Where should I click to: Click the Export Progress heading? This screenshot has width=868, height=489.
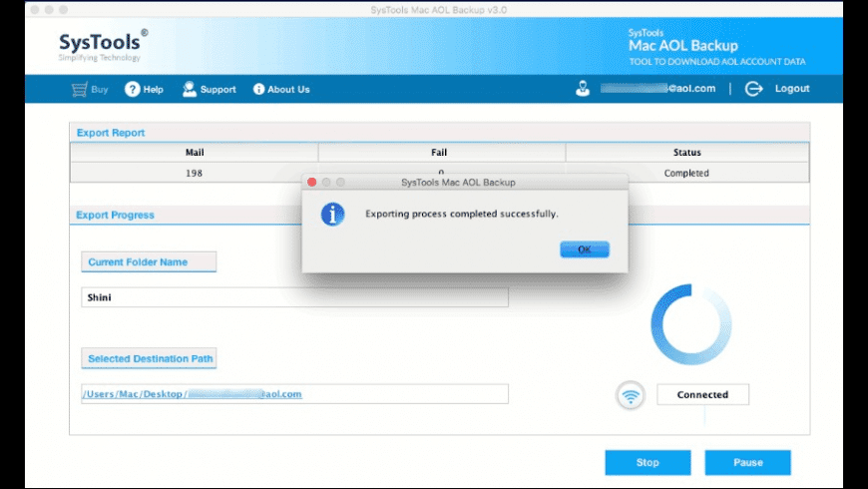pyautogui.click(x=115, y=215)
